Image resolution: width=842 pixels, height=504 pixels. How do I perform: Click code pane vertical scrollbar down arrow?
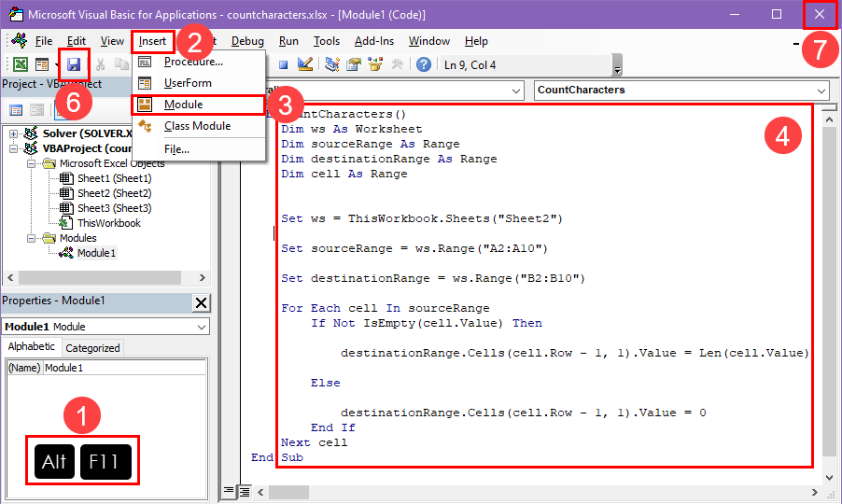(829, 476)
